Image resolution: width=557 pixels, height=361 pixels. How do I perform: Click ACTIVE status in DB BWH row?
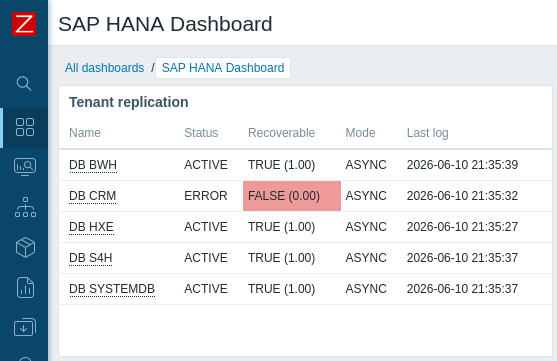click(206, 165)
